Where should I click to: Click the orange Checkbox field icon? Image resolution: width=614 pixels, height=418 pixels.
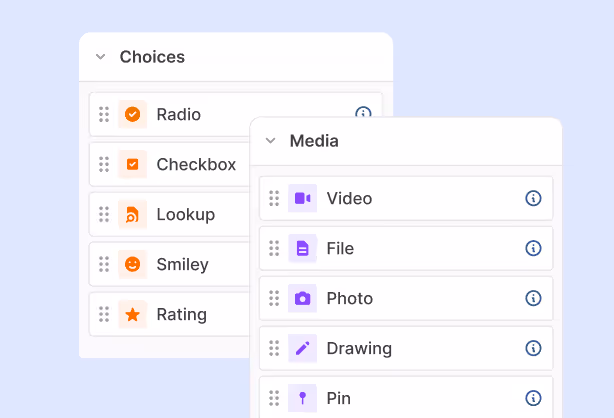(x=132, y=164)
